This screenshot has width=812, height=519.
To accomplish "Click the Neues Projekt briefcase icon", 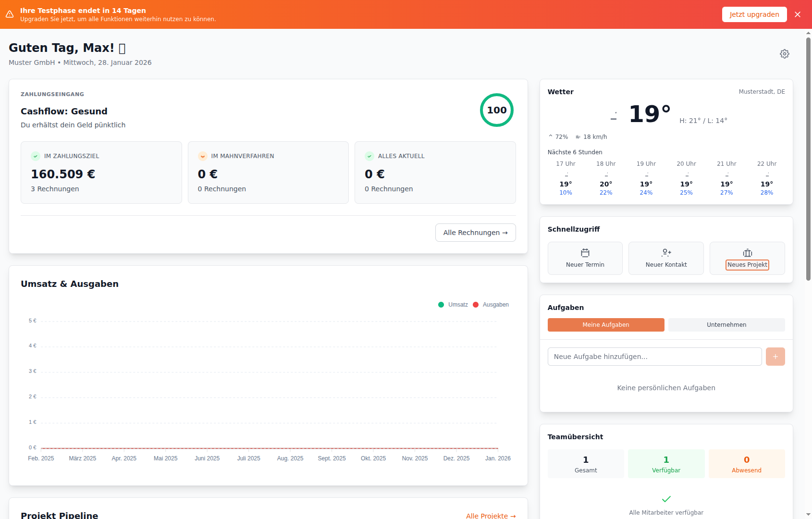I will tap(747, 252).
